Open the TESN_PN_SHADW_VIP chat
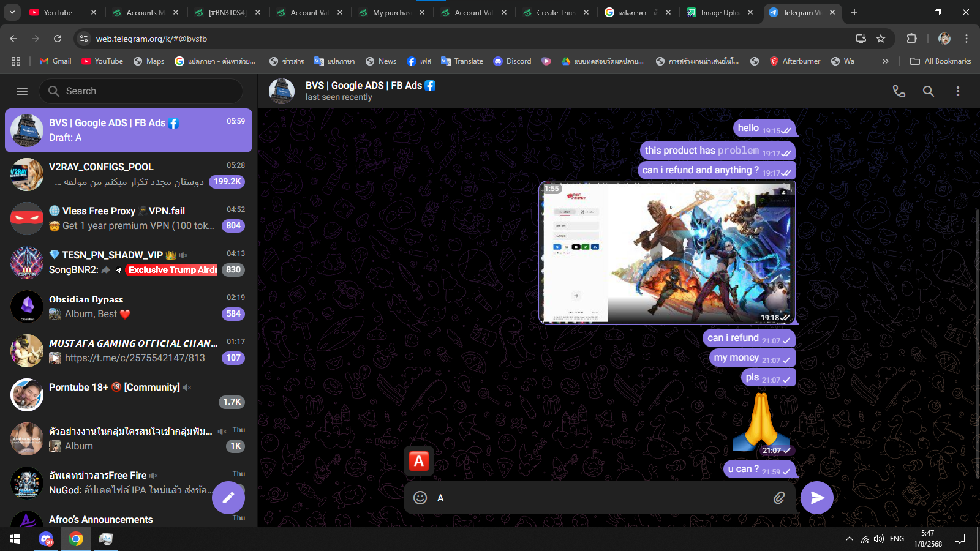Viewport: 980px width, 551px height. pyautogui.click(x=129, y=263)
